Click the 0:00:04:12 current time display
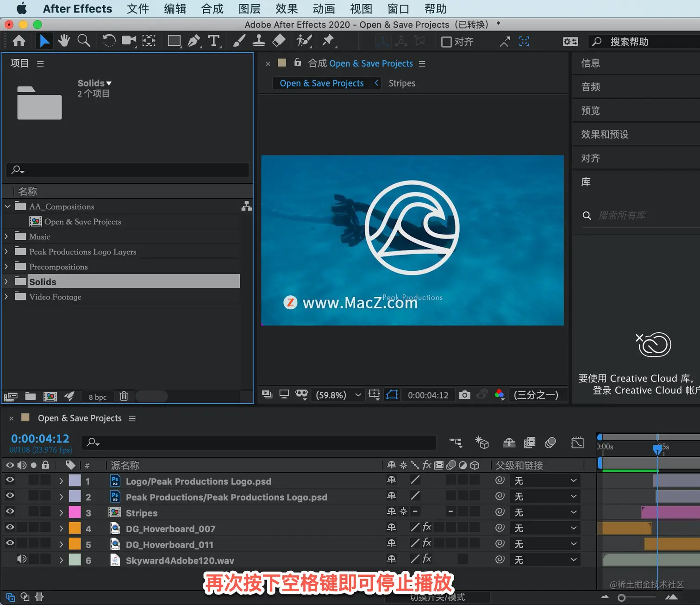Image resolution: width=700 pixels, height=605 pixels. tap(39, 438)
